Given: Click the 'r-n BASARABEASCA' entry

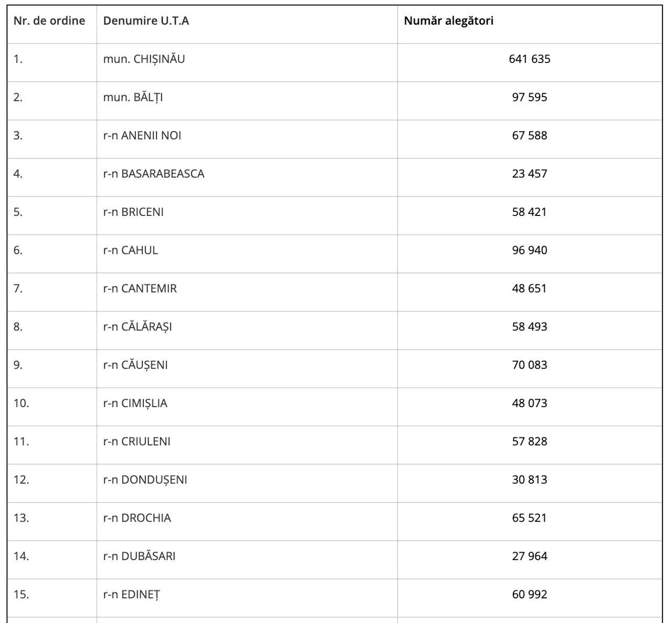Looking at the screenshot, I should pyautogui.click(x=154, y=174).
